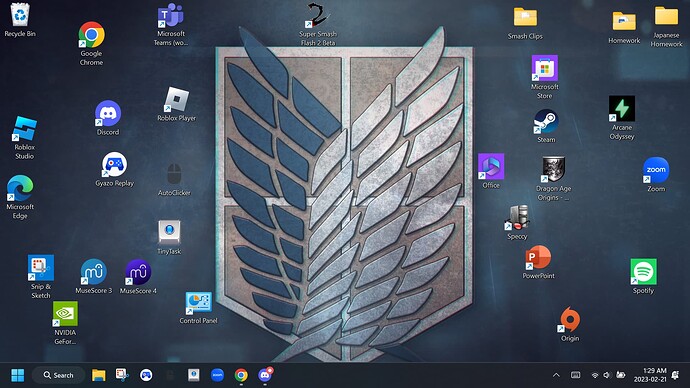Click the Control Panel desktop icon
Screen dimensions: 690x388
tap(198, 308)
